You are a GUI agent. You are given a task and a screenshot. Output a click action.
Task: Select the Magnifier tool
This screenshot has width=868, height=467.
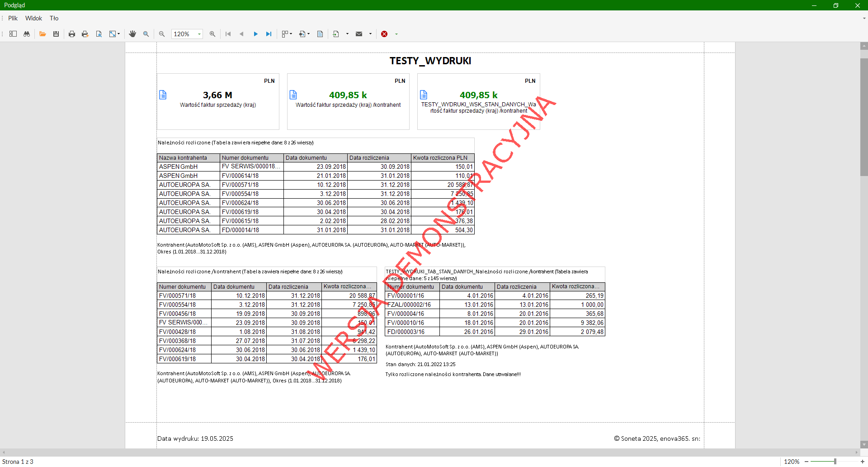pos(146,34)
